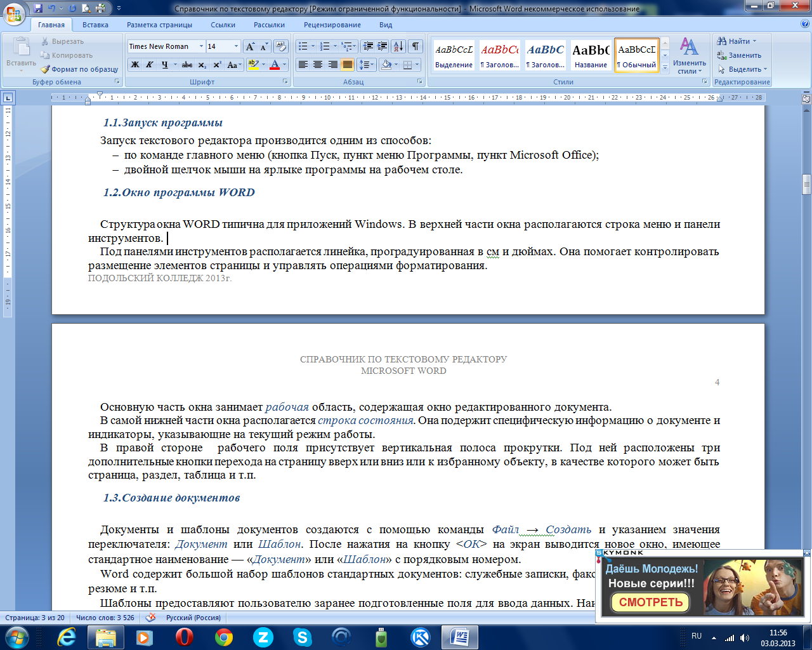Redo the last action
812x650 pixels.
(x=72, y=8)
